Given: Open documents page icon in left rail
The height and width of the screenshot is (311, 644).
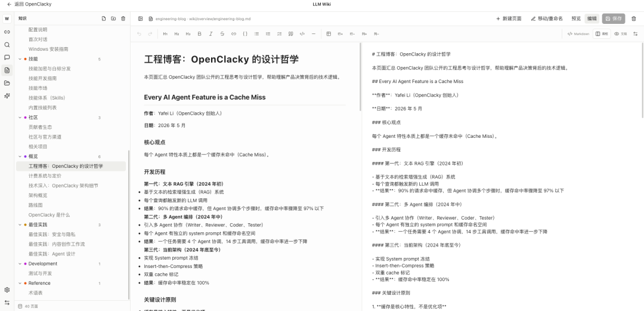Looking at the screenshot, I should pos(7,70).
